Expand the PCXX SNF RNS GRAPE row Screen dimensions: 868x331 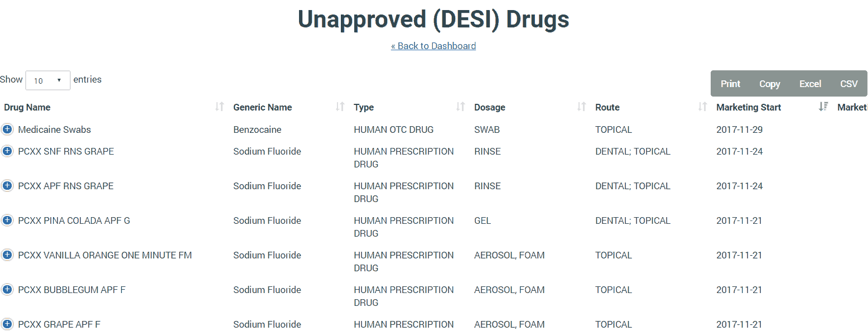pos(7,151)
